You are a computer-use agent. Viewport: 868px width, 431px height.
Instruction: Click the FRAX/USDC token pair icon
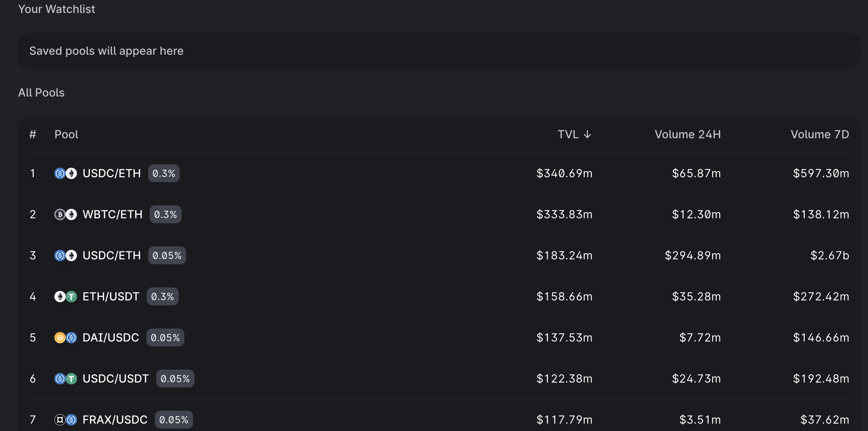coord(66,420)
